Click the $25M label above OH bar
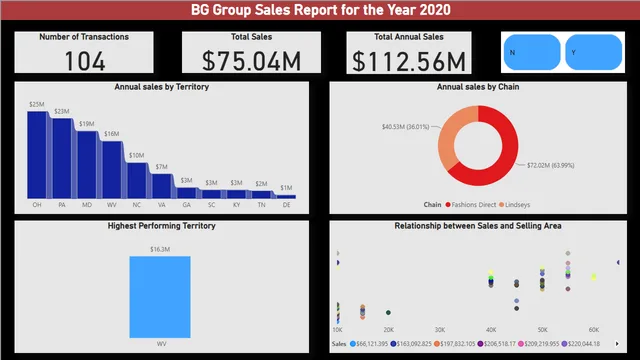Viewport: 640px width, 360px height. [x=37, y=104]
